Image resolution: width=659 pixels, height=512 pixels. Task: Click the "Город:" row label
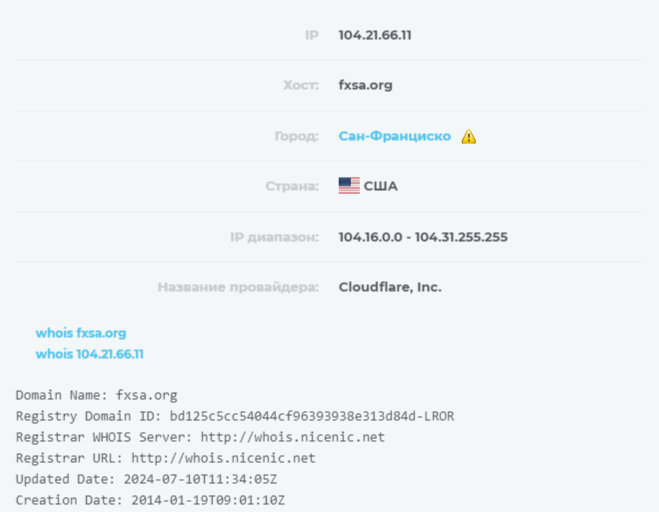coord(296,136)
